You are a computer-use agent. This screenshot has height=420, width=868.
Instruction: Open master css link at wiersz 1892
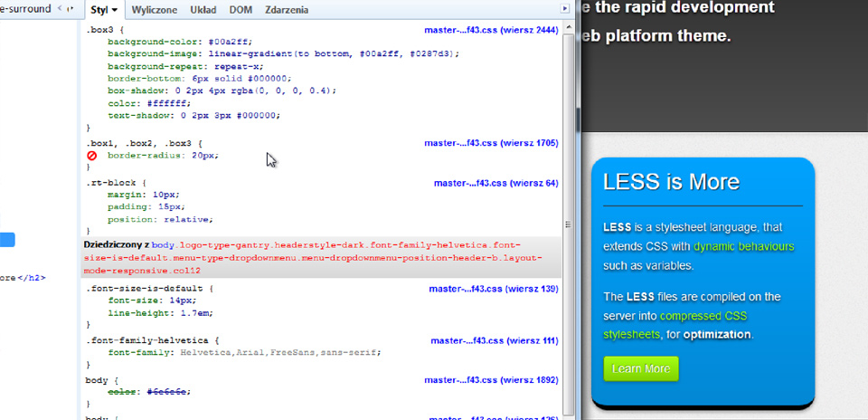point(491,380)
